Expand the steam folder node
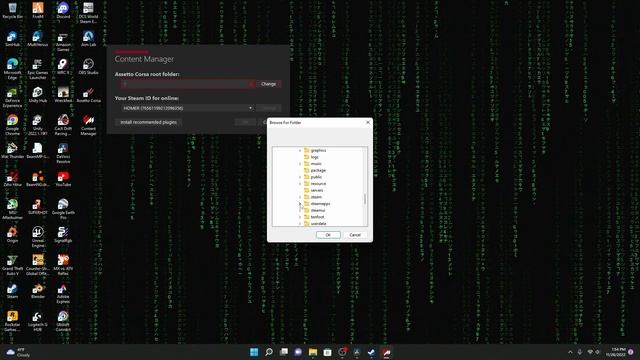Screen dimensions: 640x360 (300, 197)
